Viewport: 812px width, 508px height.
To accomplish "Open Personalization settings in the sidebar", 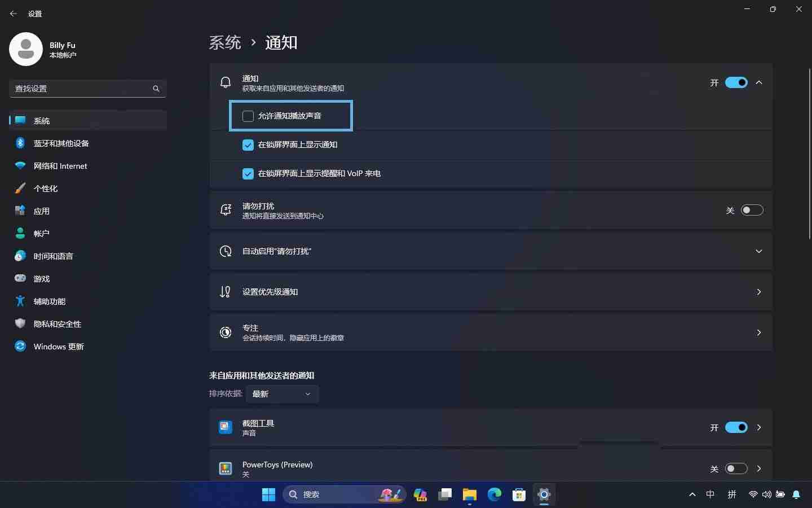I will point(46,189).
